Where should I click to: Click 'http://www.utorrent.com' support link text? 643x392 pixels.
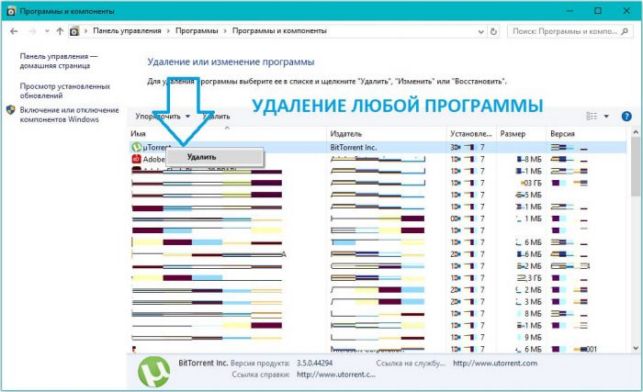[x=495, y=363]
